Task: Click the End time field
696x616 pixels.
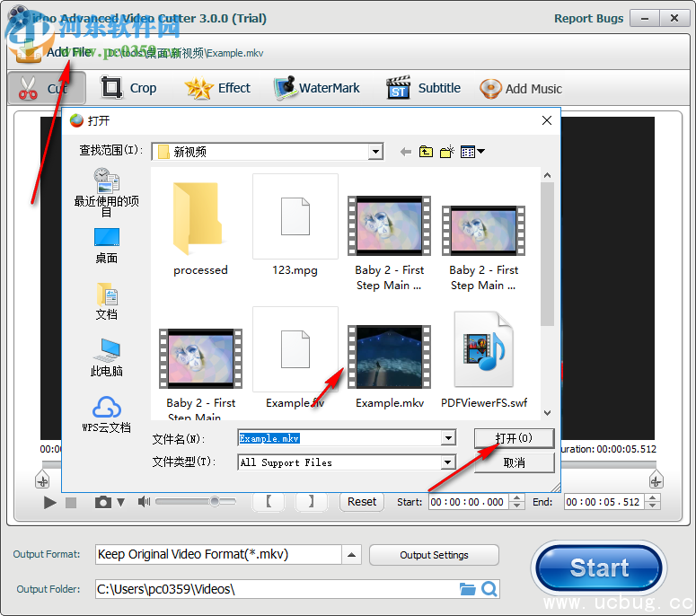Action: point(604,502)
